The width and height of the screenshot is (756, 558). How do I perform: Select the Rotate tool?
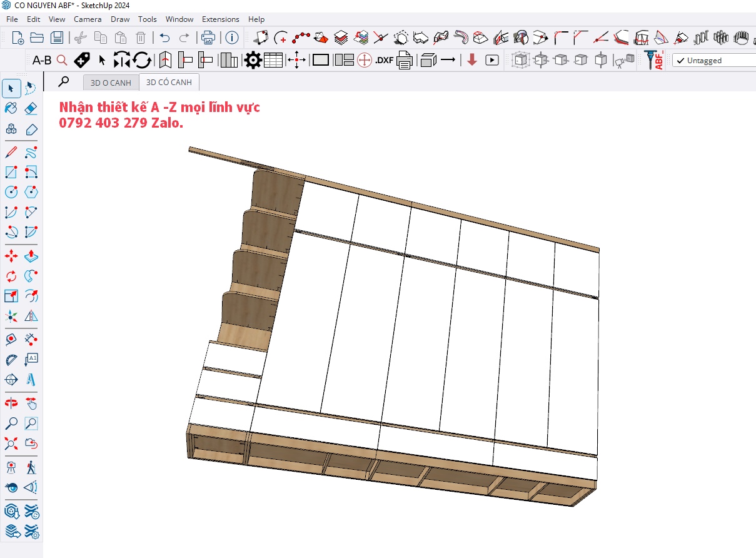pos(11,276)
